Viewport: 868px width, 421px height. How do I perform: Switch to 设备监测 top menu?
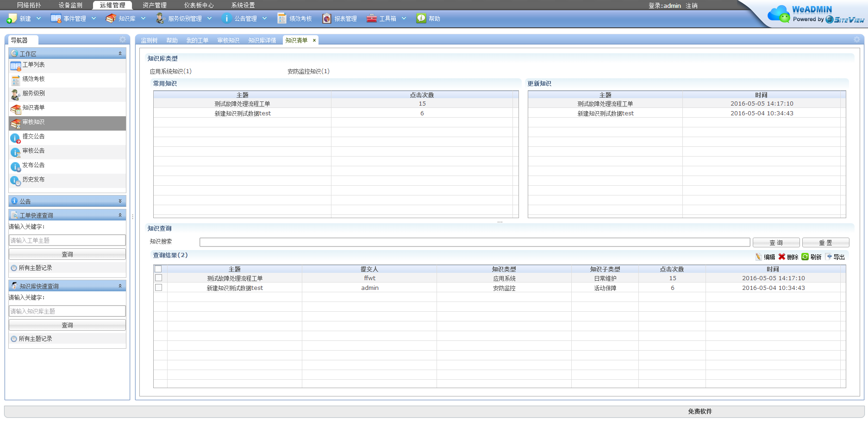(x=70, y=5)
